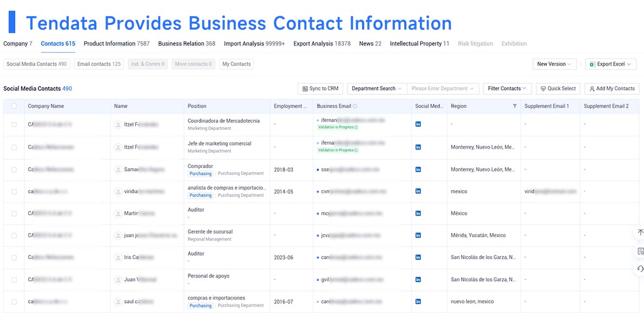Check the analista de compras row checkbox
The image size is (644, 313).
[x=14, y=191]
